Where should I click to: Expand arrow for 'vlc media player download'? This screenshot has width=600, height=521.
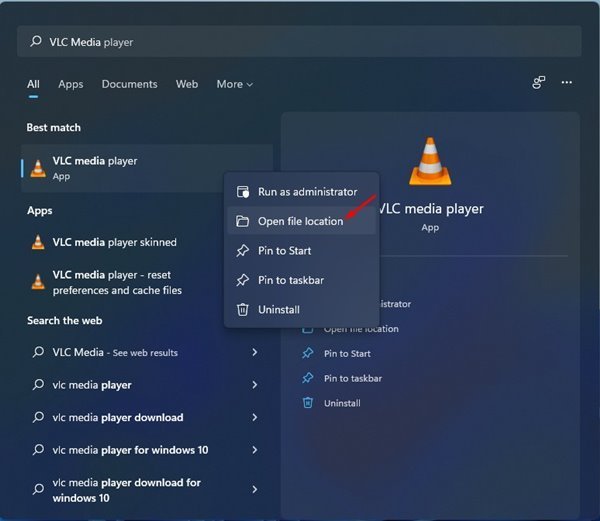pos(255,418)
